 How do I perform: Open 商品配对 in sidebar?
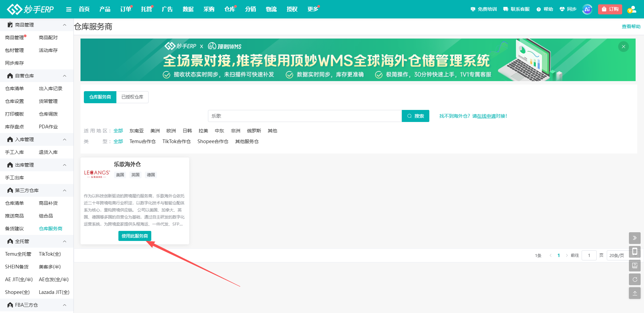[x=48, y=38]
